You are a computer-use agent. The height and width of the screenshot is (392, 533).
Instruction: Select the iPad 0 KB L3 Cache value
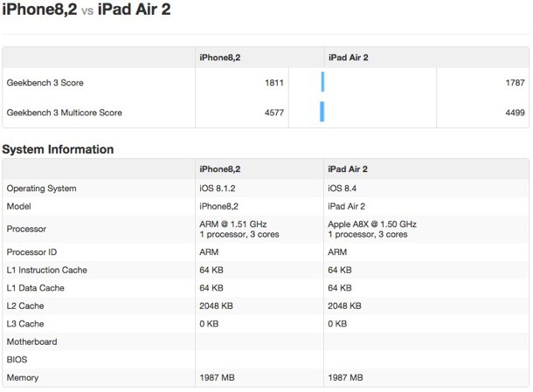[x=337, y=324]
